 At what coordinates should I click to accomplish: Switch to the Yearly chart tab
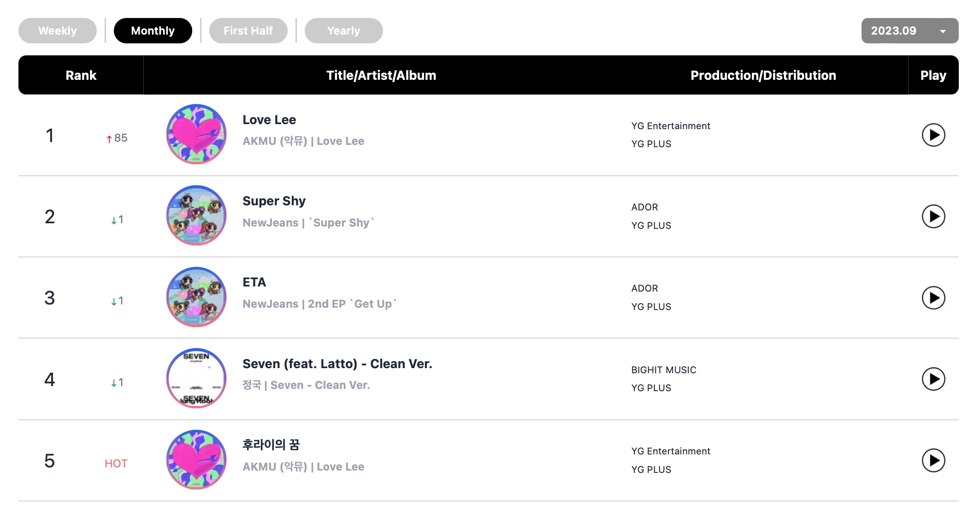pyautogui.click(x=344, y=31)
